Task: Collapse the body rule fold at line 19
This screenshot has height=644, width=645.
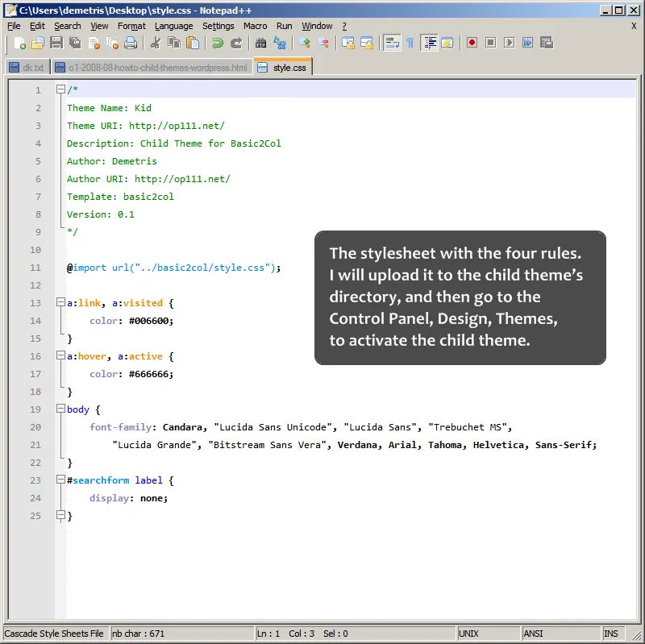Action: click(x=60, y=409)
